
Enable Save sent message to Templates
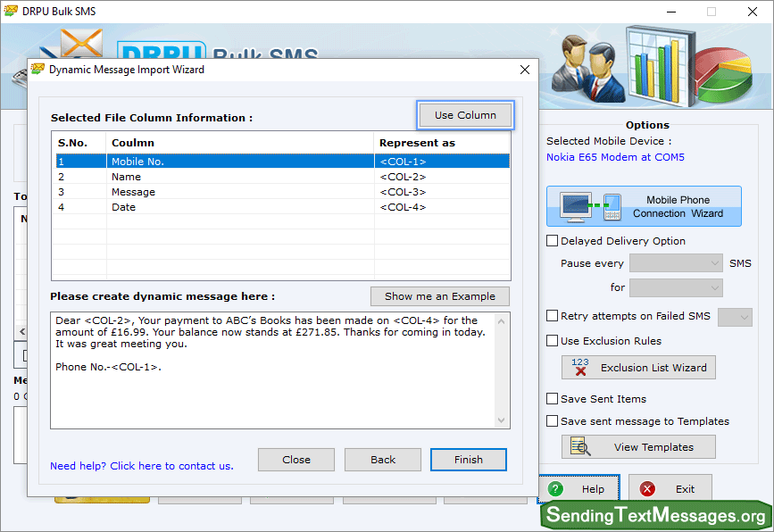click(x=553, y=421)
